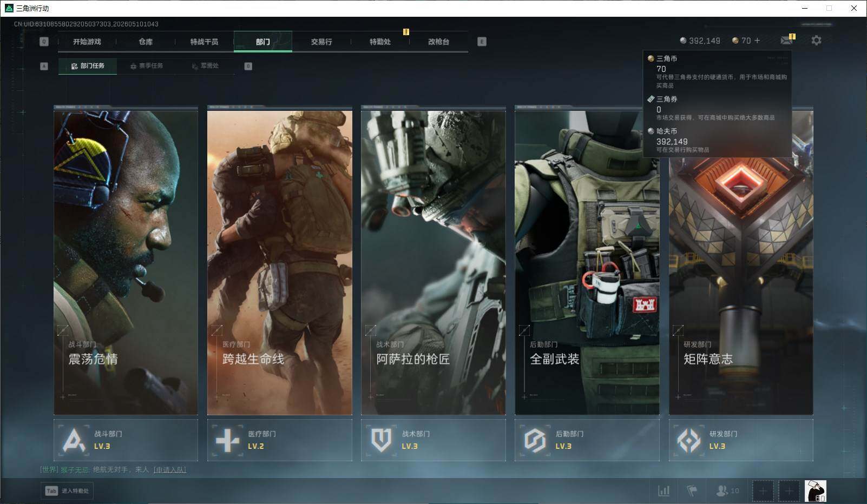Select the 赛季任务 sub-tab
The height and width of the screenshot is (504, 867).
click(146, 66)
